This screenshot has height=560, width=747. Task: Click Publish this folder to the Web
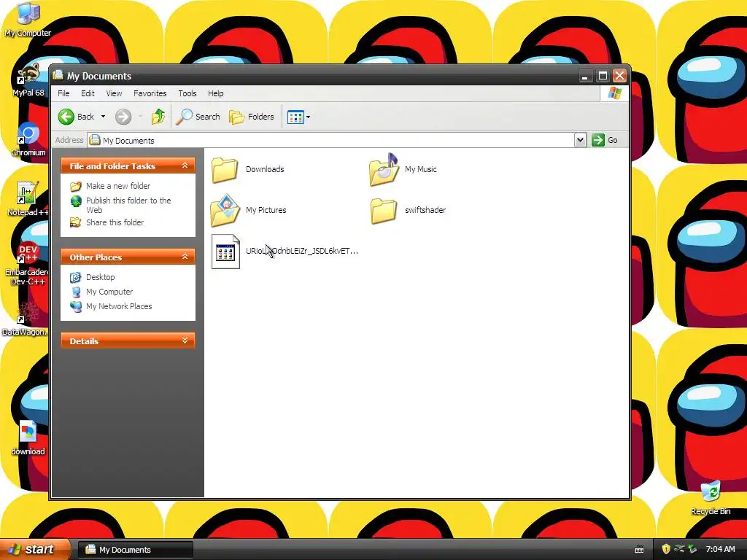128,205
